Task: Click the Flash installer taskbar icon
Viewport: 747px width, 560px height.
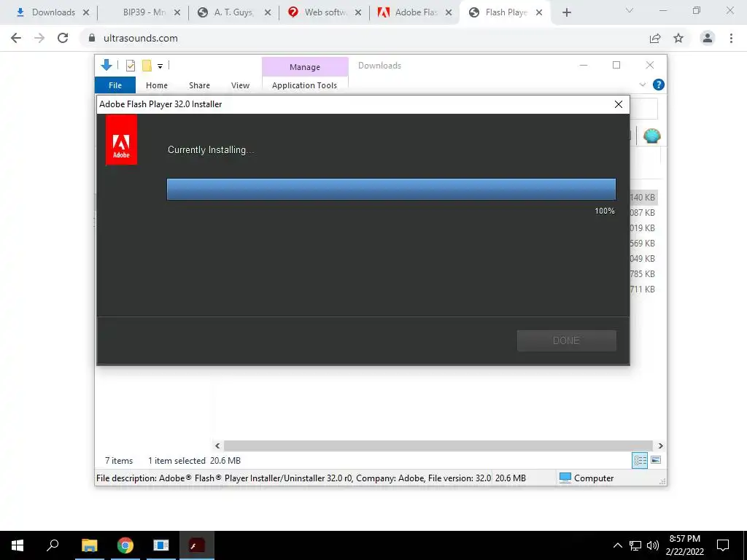Action: (x=197, y=545)
